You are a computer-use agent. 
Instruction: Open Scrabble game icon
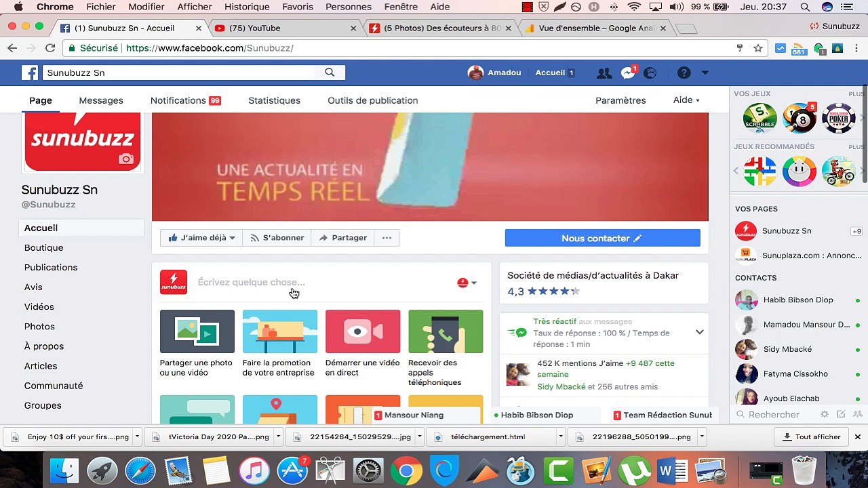point(759,118)
